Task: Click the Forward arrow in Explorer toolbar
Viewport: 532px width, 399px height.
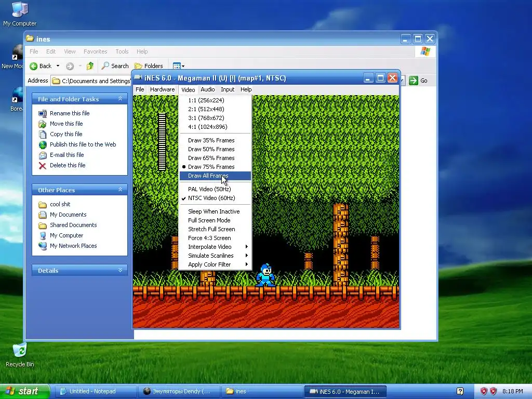Action: (70, 66)
